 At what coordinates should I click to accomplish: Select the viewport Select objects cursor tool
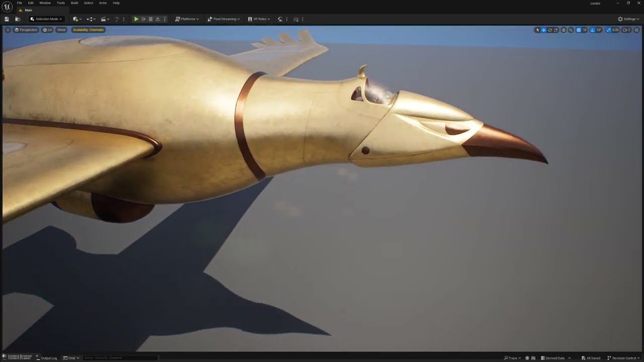pos(538,30)
